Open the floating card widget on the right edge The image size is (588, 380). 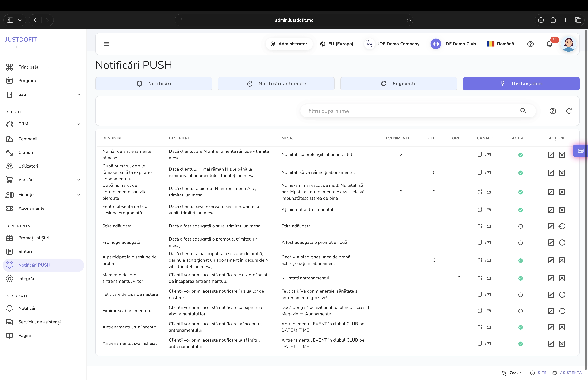click(x=581, y=151)
